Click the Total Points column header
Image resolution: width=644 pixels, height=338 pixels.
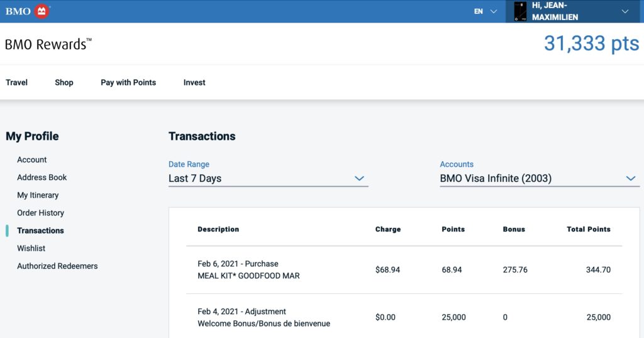[x=589, y=229]
